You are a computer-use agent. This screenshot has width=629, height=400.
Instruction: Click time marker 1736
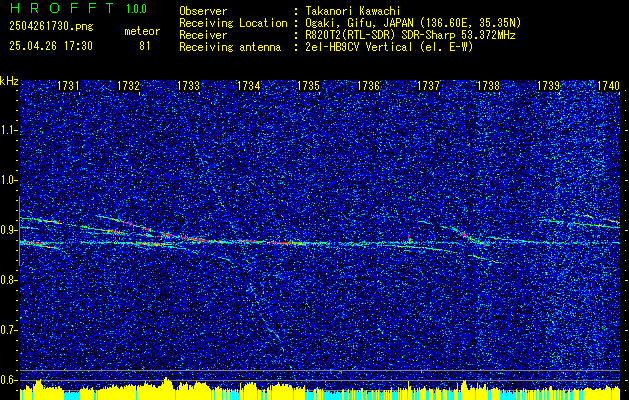pos(368,86)
